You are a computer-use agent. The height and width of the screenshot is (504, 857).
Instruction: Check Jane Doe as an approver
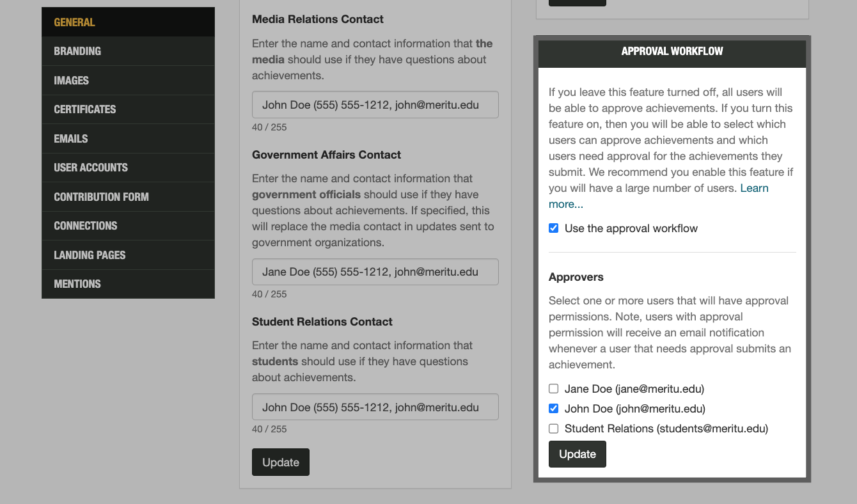pos(553,388)
